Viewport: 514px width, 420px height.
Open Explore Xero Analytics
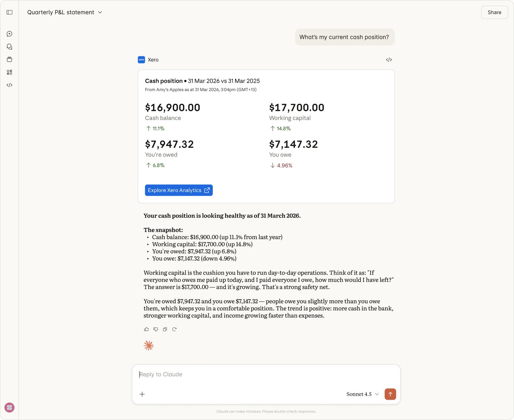click(179, 190)
